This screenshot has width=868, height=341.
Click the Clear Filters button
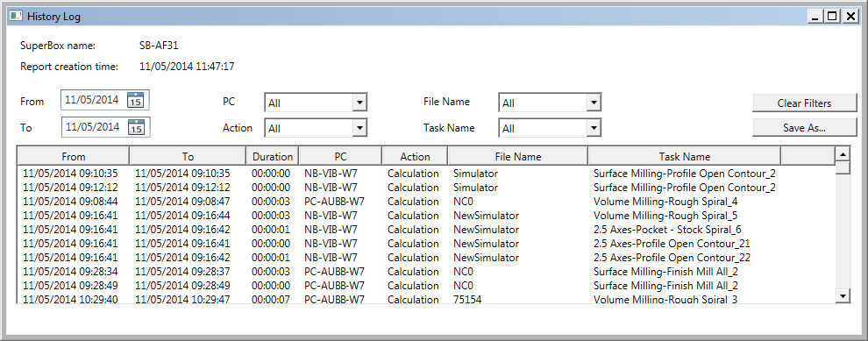pyautogui.click(x=804, y=103)
